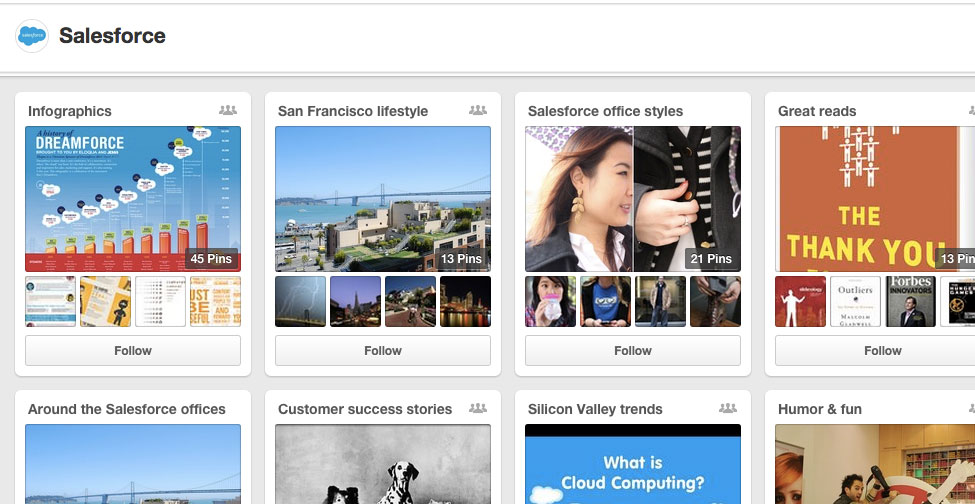The image size is (975, 504).
Task: Open Silicon Valley trends board title
Action: [x=594, y=409]
